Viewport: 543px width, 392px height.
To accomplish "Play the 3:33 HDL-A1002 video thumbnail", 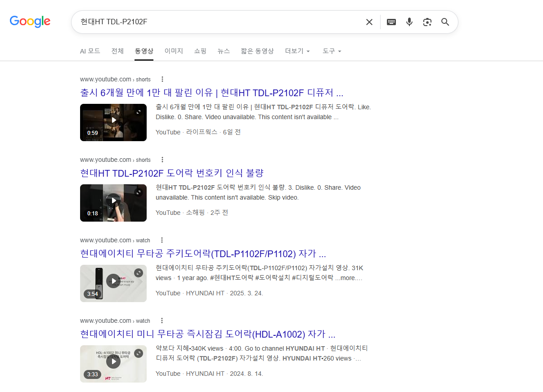I will (113, 361).
